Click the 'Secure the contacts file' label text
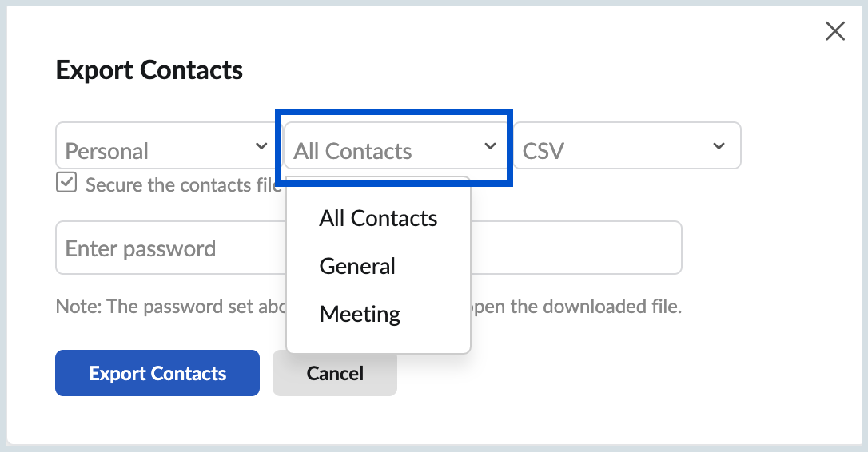868x452 pixels. 184,184
